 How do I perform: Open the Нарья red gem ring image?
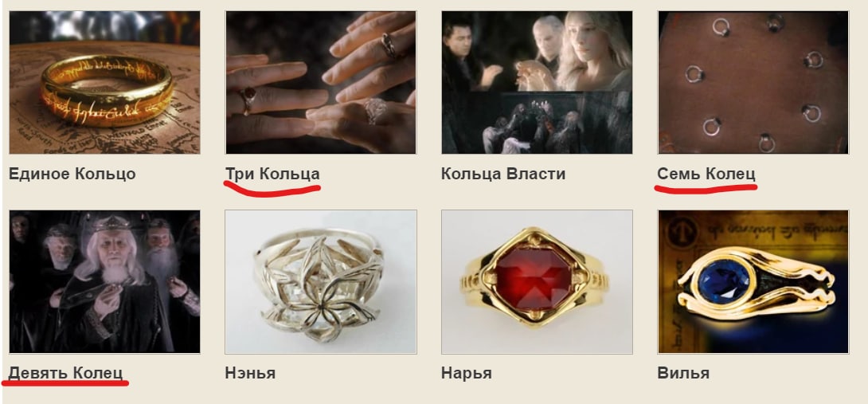537,281
